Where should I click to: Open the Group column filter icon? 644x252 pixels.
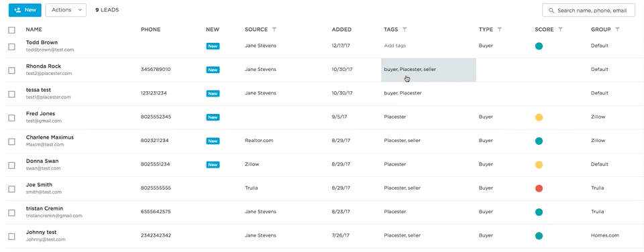[617, 29]
